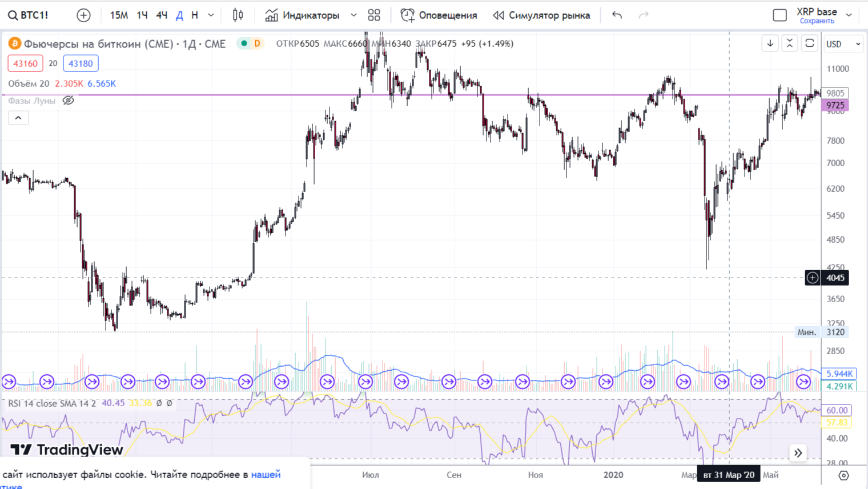Click the RSI 60.00 value label
Screen dimensions: 868x489
point(837,410)
